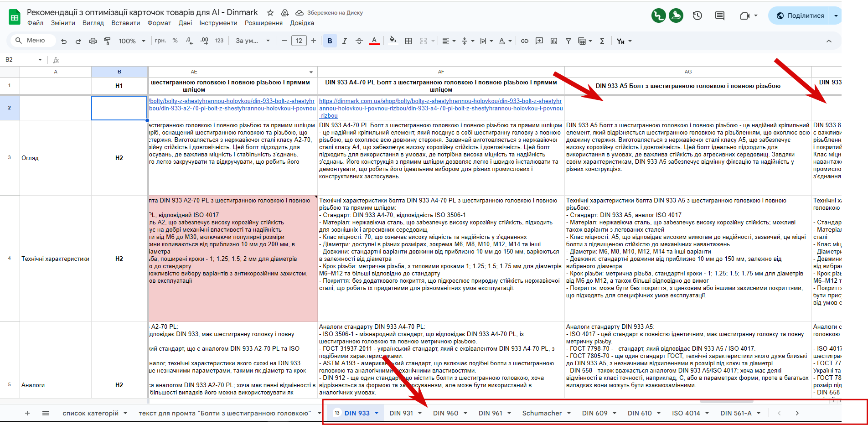Open the Дані menu

tap(185, 23)
